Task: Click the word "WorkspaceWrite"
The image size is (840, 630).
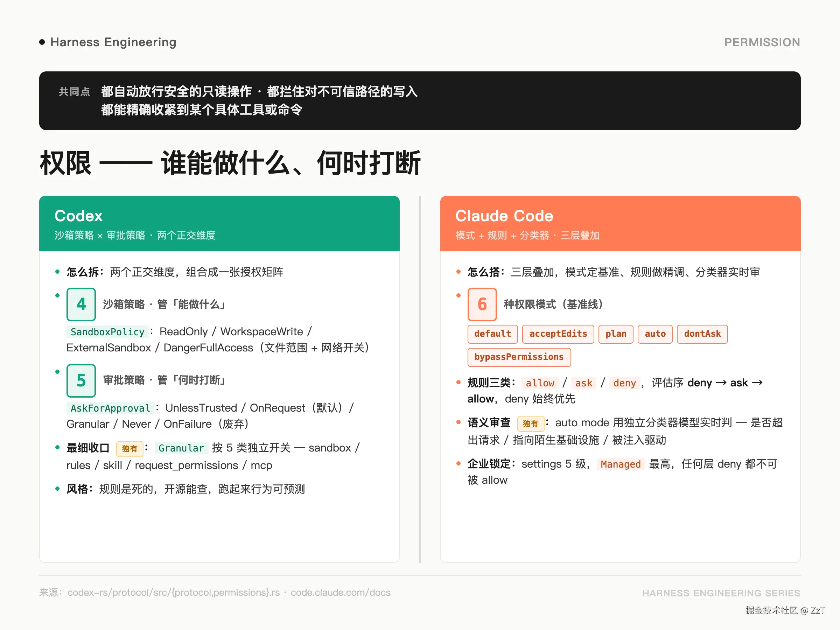Action: pos(262,331)
